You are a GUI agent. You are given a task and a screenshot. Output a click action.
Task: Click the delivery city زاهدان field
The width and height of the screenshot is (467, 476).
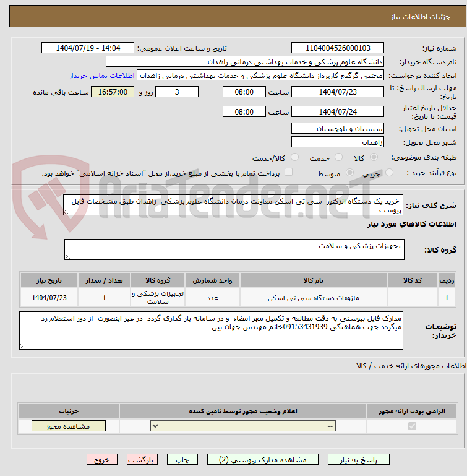(338, 142)
